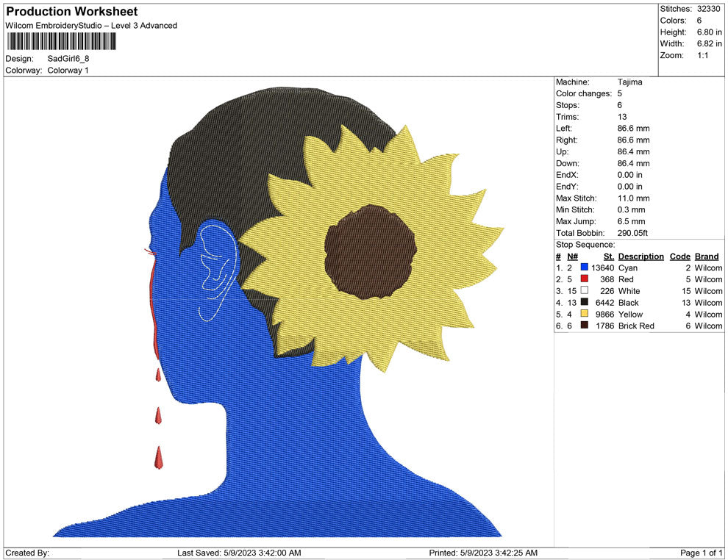Click the White color swatch in stop sequence
Image resolution: width=728 pixels, height=560 pixels.
click(x=585, y=290)
